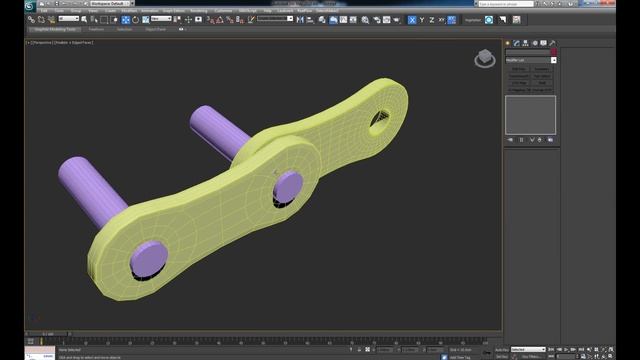Switch to the Freeform ribbon tab
This screenshot has width=640, height=360.
point(96,29)
